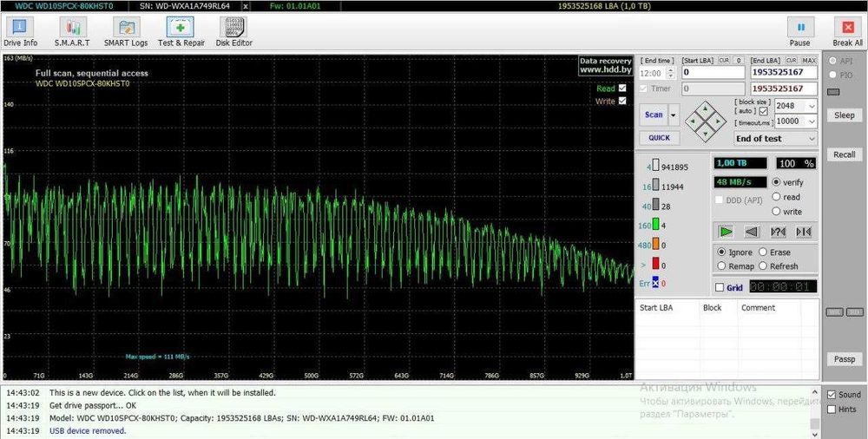This screenshot has width=868, height=439.
Task: Click the Recall button
Action: pos(845,154)
